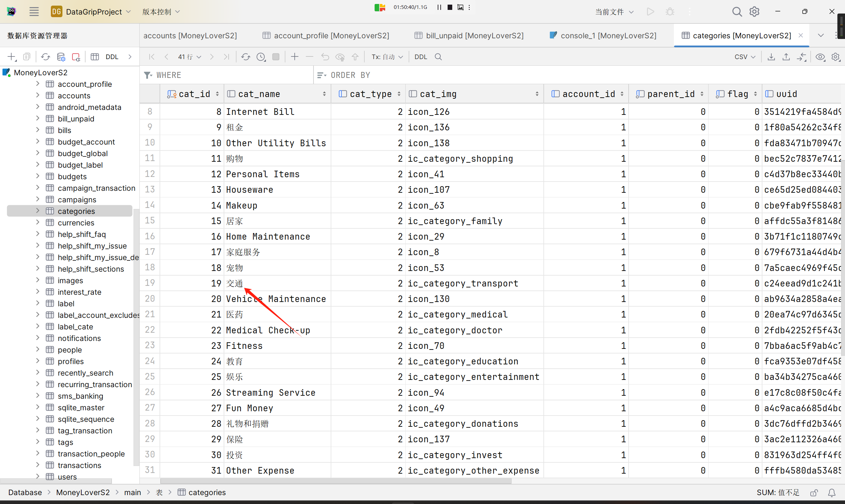Open the CSV export format dropdown
Image resolution: width=845 pixels, height=504 pixels.
(744, 57)
